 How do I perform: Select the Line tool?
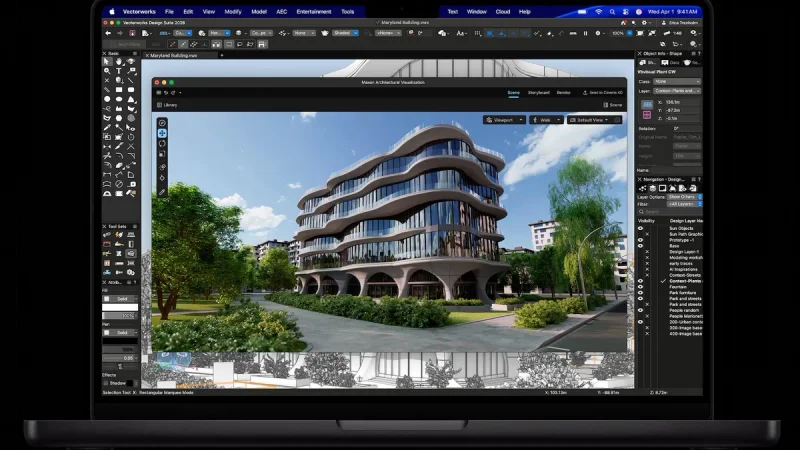(131, 80)
